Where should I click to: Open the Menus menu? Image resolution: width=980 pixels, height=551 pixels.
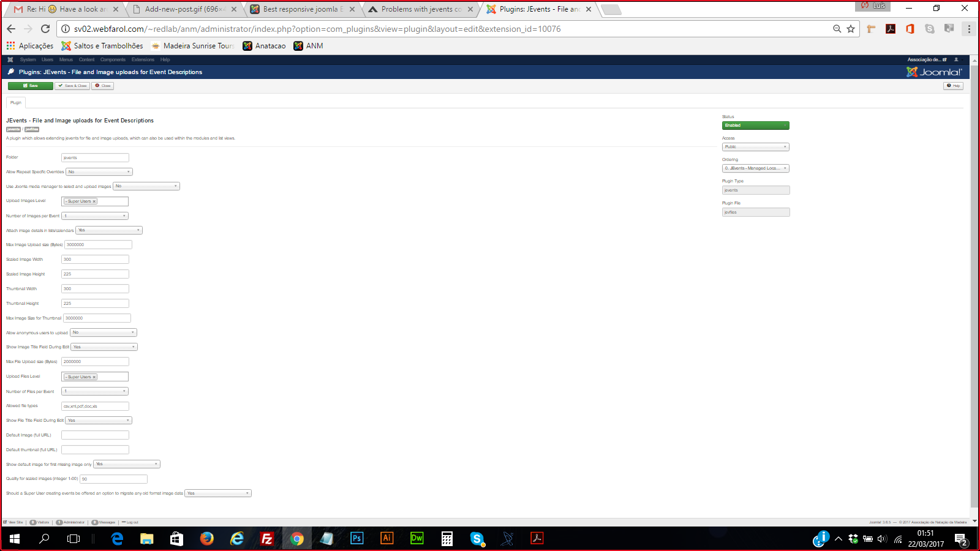pyautogui.click(x=66, y=60)
